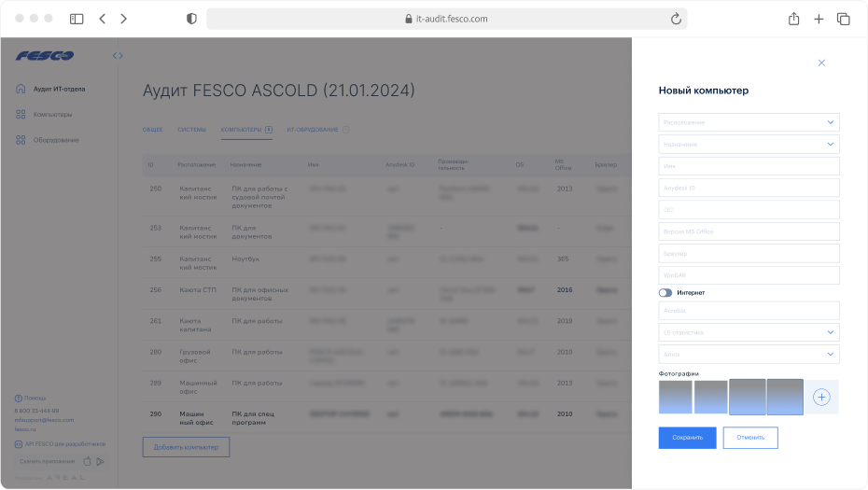
Task: Click the add photo plus icon
Action: click(x=821, y=397)
